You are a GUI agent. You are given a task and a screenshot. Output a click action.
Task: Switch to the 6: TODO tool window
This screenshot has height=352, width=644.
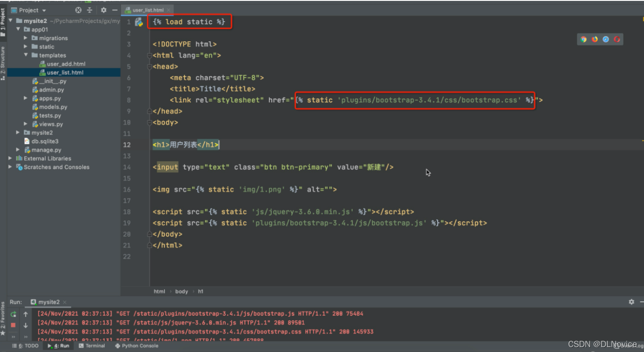click(26, 346)
